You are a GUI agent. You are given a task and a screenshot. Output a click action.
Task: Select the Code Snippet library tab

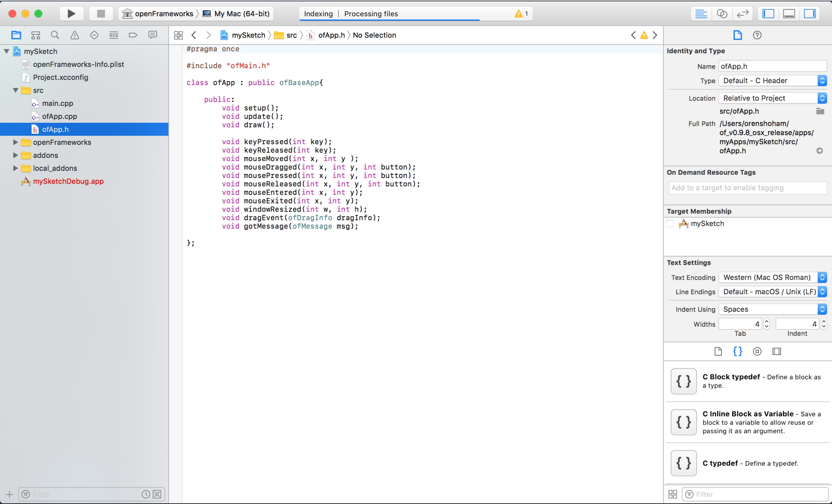(x=737, y=351)
